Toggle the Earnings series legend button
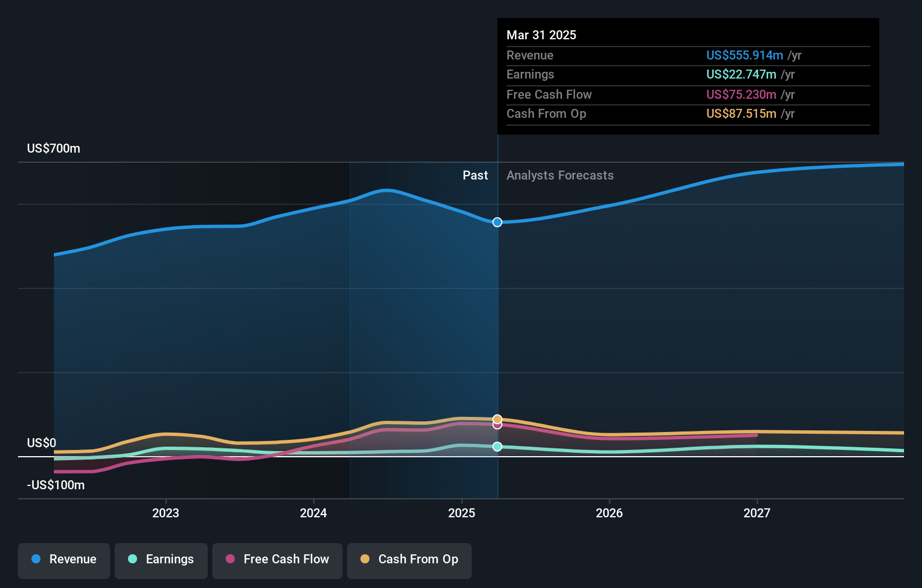Image resolution: width=922 pixels, height=588 pixels. point(161,561)
